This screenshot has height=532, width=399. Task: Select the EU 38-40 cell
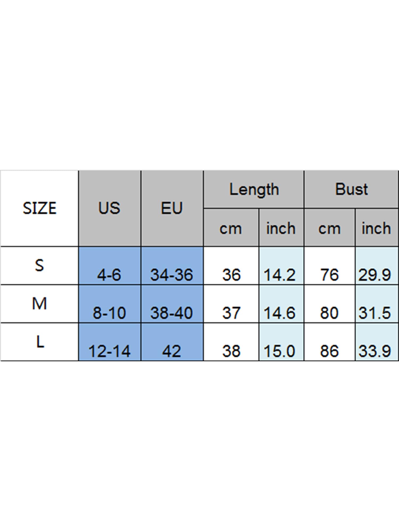172,304
